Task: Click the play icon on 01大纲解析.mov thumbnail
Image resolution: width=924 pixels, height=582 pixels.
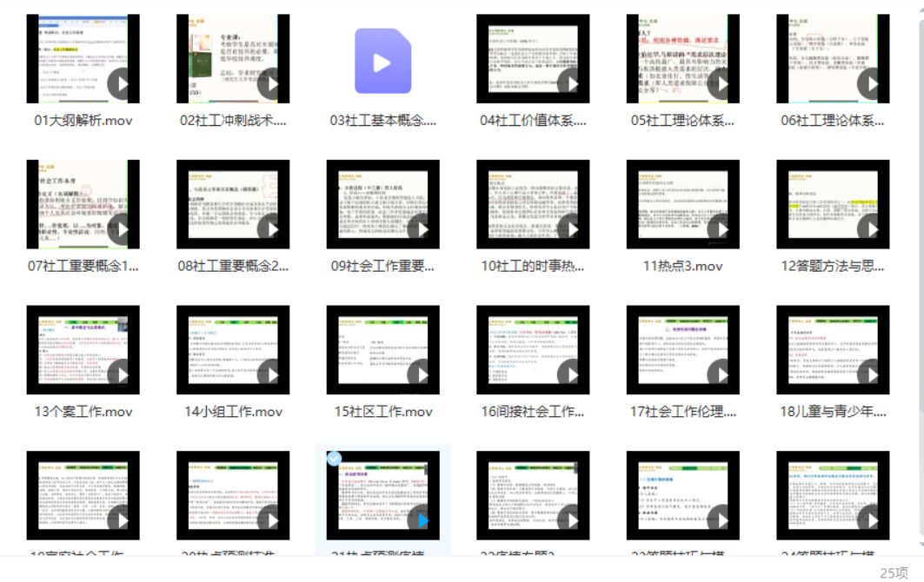Action: point(120,83)
